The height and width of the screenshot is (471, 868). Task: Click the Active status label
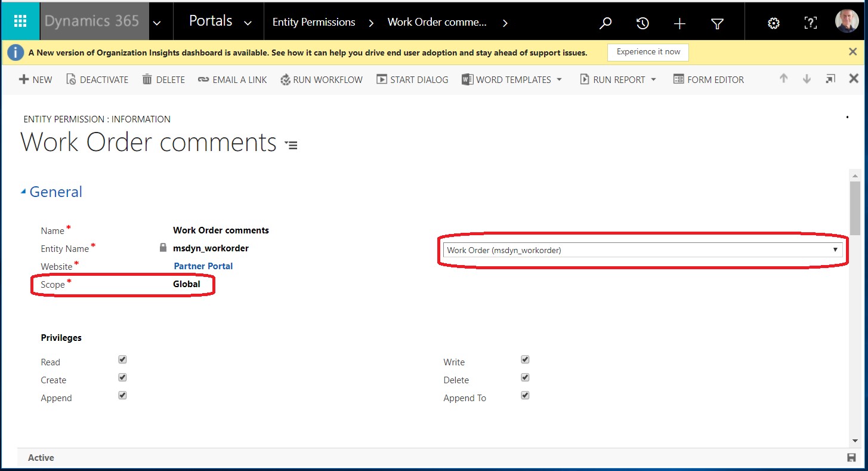41,458
